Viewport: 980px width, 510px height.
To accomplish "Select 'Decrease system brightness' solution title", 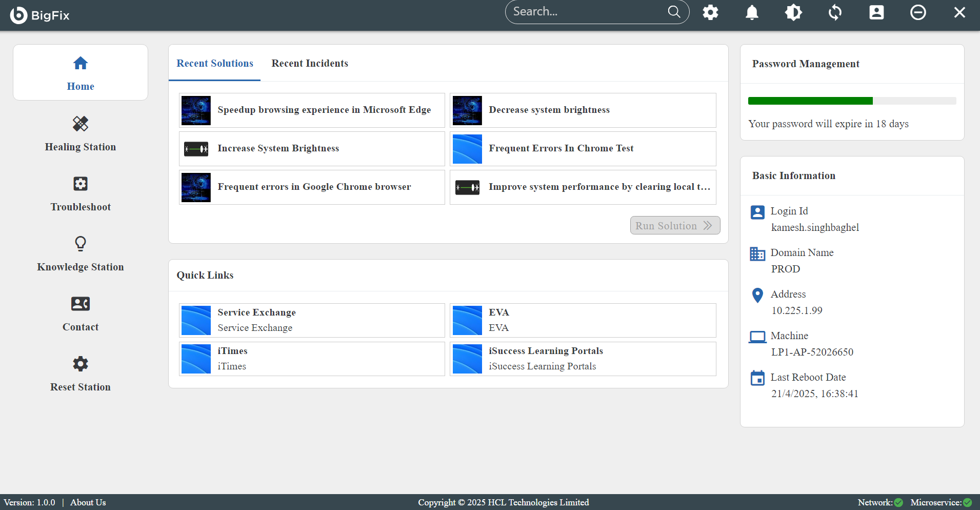I will [549, 110].
